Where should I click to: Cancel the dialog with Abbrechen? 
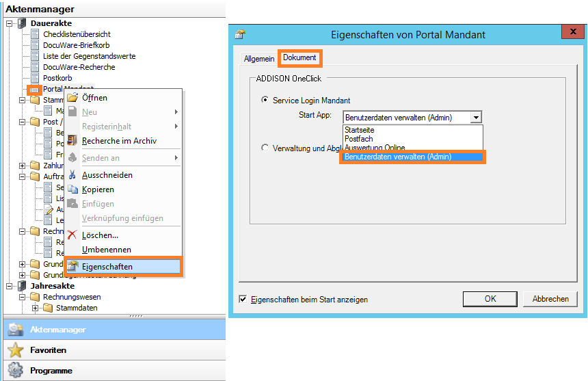click(x=550, y=299)
